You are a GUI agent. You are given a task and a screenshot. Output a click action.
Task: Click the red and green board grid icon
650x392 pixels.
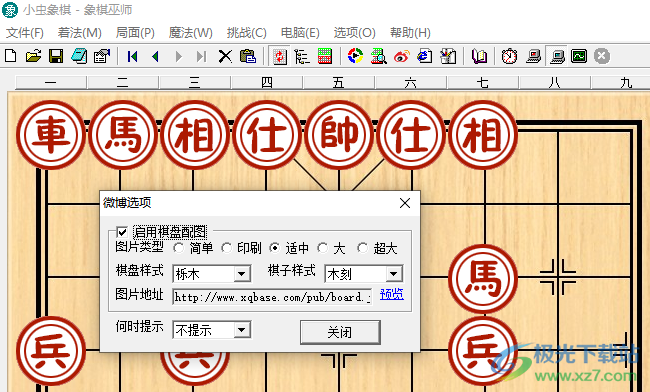[325, 56]
